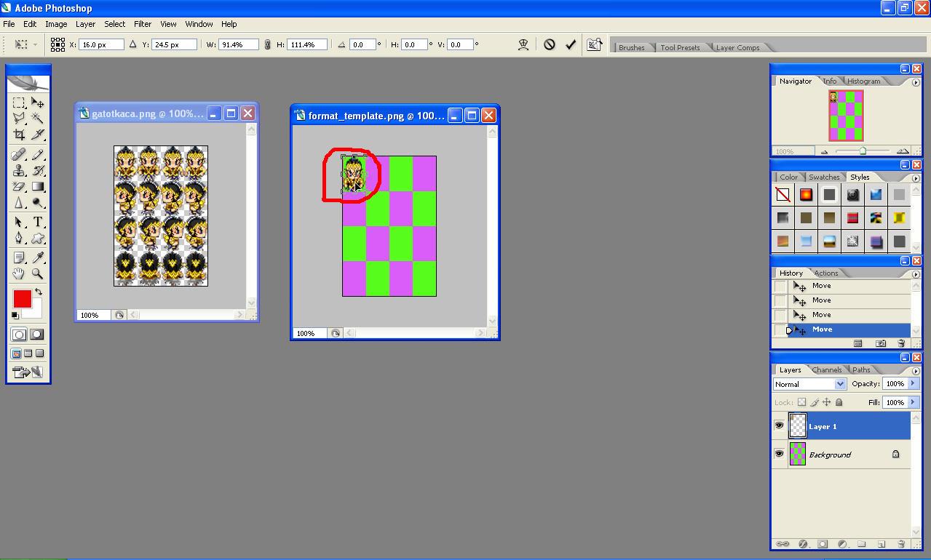
Task: Open the File menu
Action: [9, 24]
